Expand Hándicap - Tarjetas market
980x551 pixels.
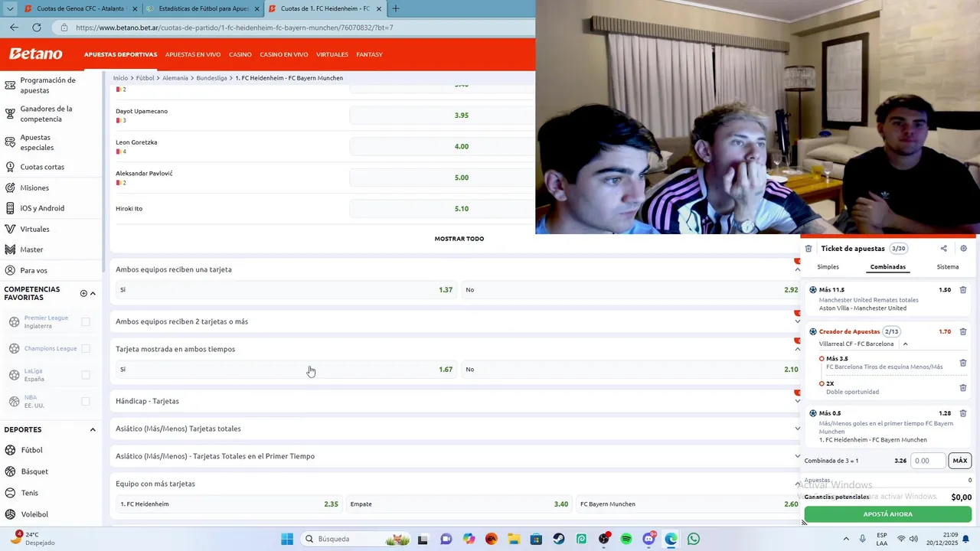click(797, 401)
